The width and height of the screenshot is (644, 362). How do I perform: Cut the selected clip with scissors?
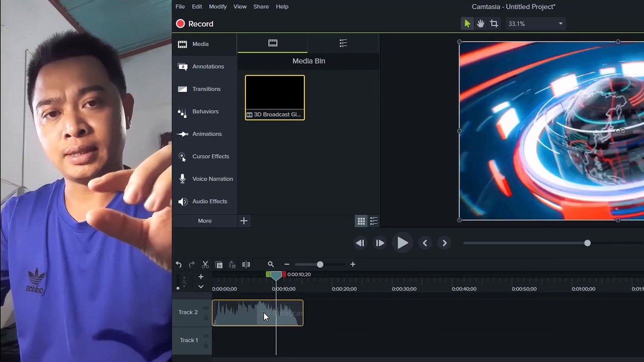point(205,264)
